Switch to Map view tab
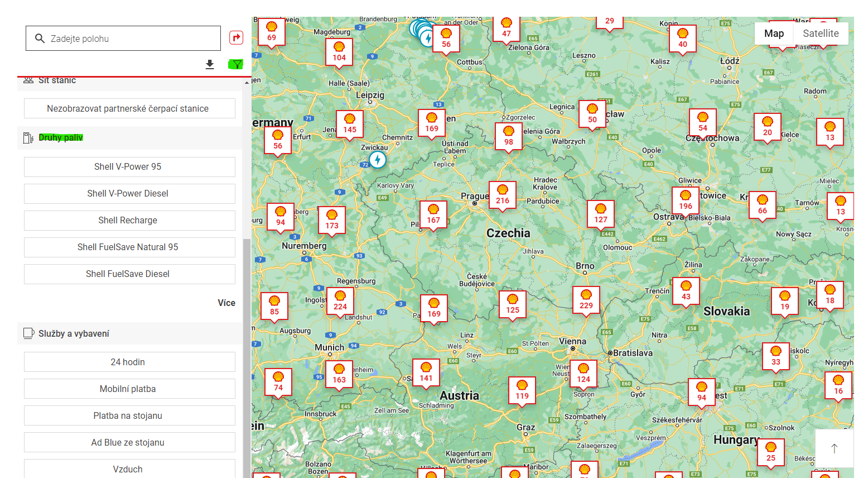 (x=774, y=34)
